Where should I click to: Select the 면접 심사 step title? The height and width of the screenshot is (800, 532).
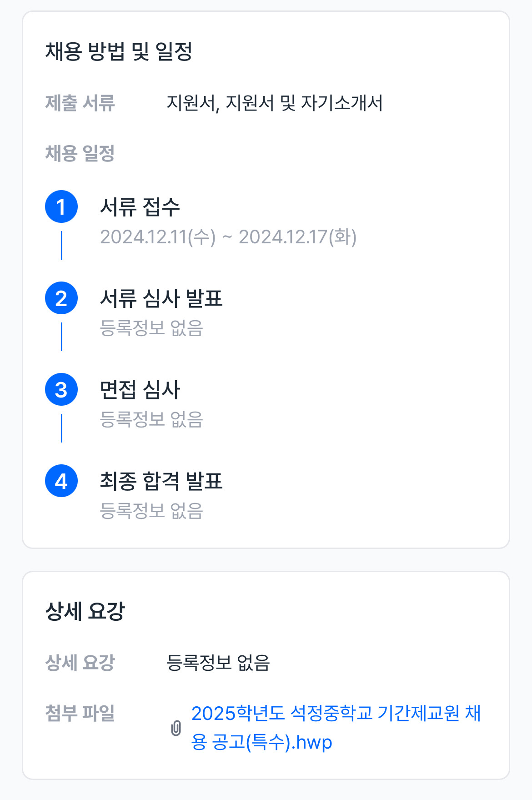tap(140, 390)
